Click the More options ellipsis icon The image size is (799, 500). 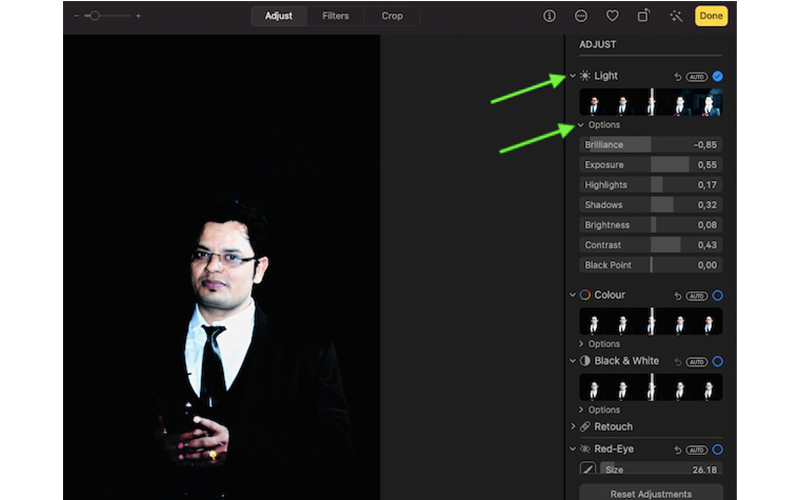point(581,16)
